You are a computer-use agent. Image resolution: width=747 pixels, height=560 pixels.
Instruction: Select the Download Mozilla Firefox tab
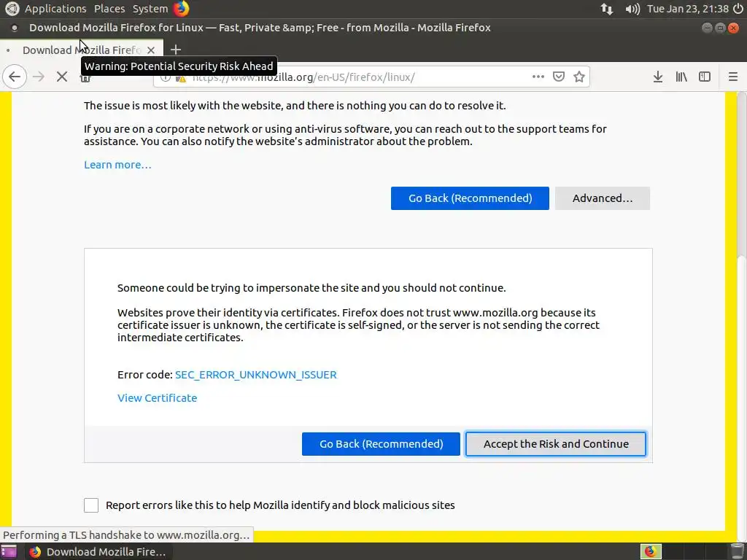(x=81, y=50)
